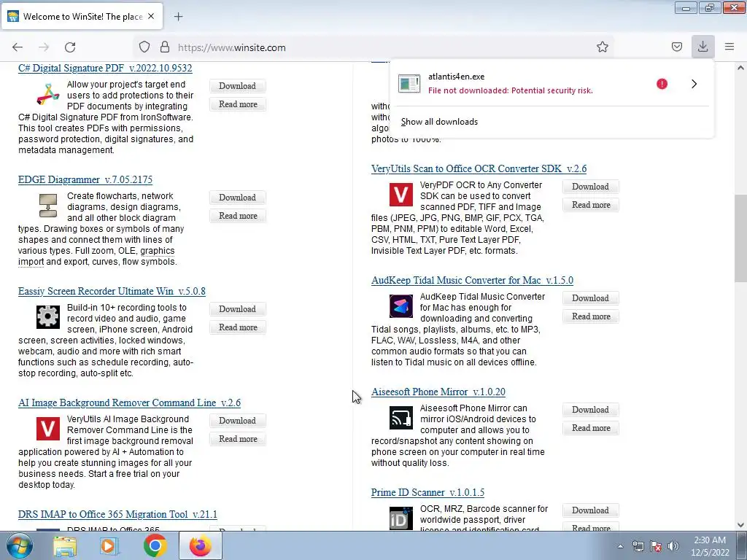Download Aiseesoft Phone Mirror

[591, 410]
